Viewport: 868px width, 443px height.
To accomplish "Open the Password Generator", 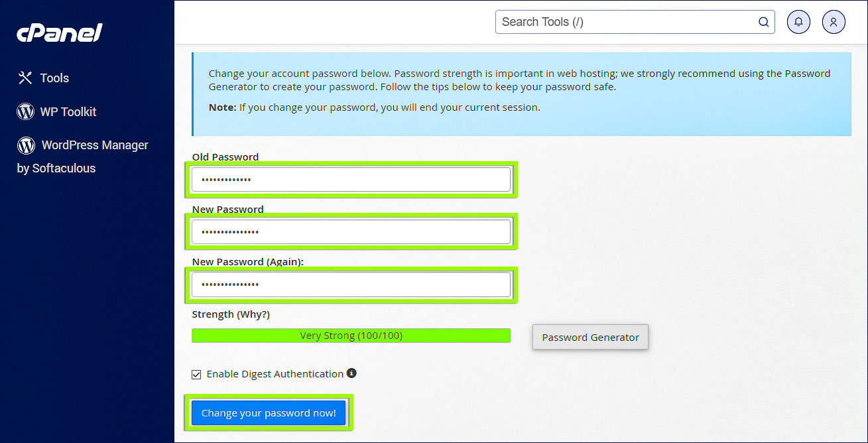I will point(590,337).
